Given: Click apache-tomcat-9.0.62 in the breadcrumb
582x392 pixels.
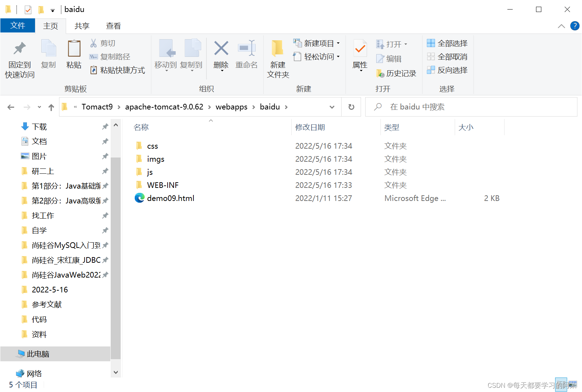Looking at the screenshot, I should (x=164, y=107).
